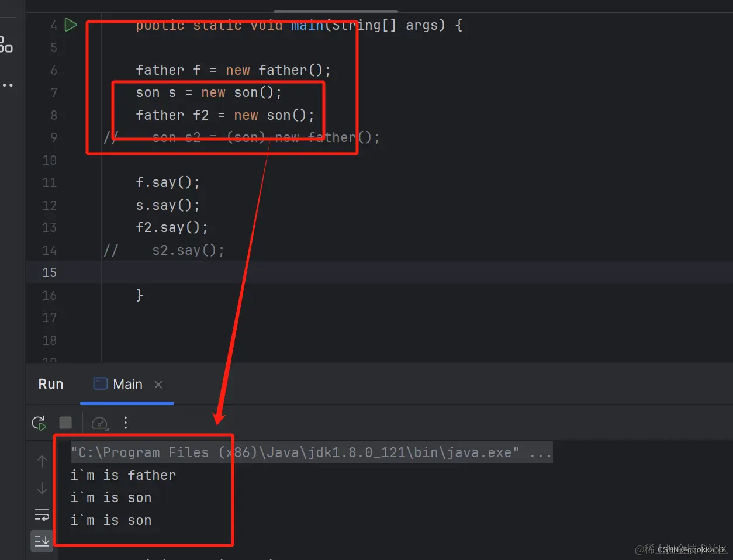Click console output 'i`m is father'
Image resolution: width=733 pixels, height=560 pixels.
(123, 475)
